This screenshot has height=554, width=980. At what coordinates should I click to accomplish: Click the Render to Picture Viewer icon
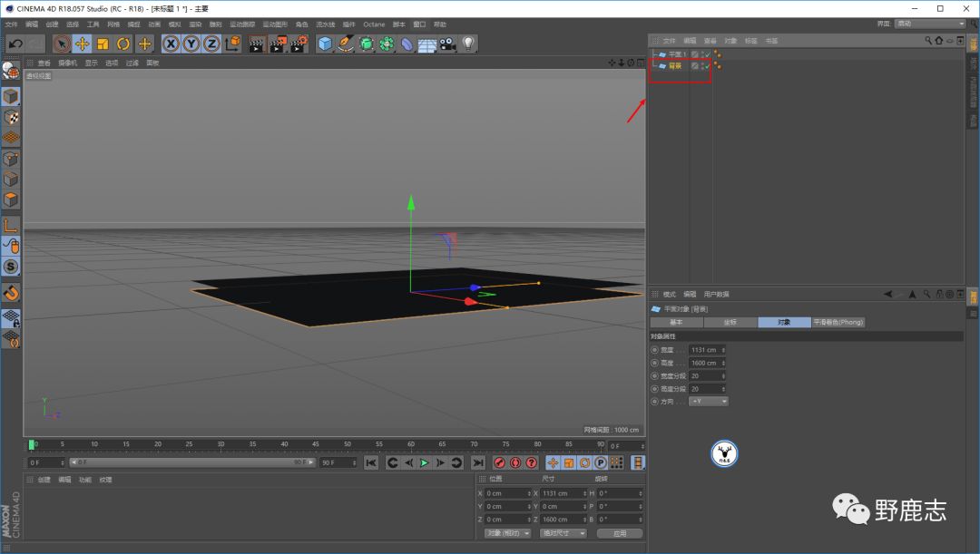pyautogui.click(x=278, y=44)
